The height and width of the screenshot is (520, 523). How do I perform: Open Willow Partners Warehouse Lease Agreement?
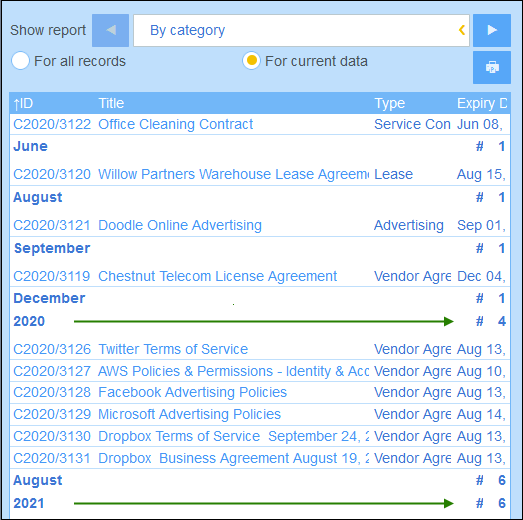(x=233, y=174)
